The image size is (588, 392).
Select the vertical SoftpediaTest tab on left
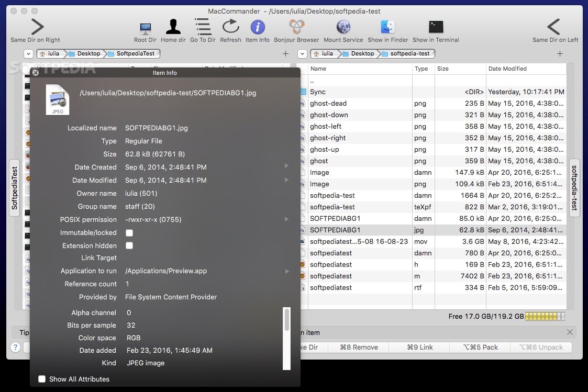coord(15,187)
